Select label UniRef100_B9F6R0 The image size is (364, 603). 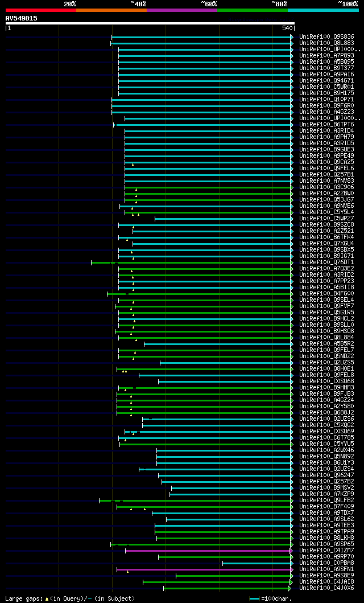tap(327, 106)
